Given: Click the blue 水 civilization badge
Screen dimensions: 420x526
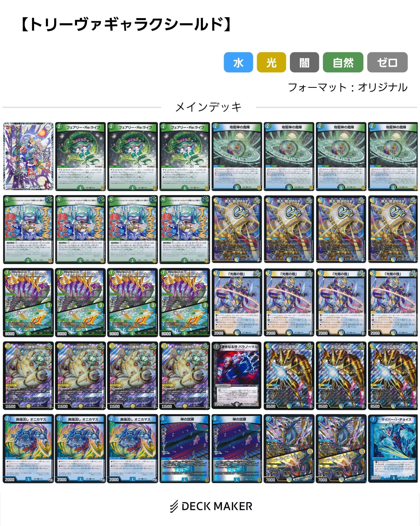Looking at the screenshot, I should tap(238, 62).
